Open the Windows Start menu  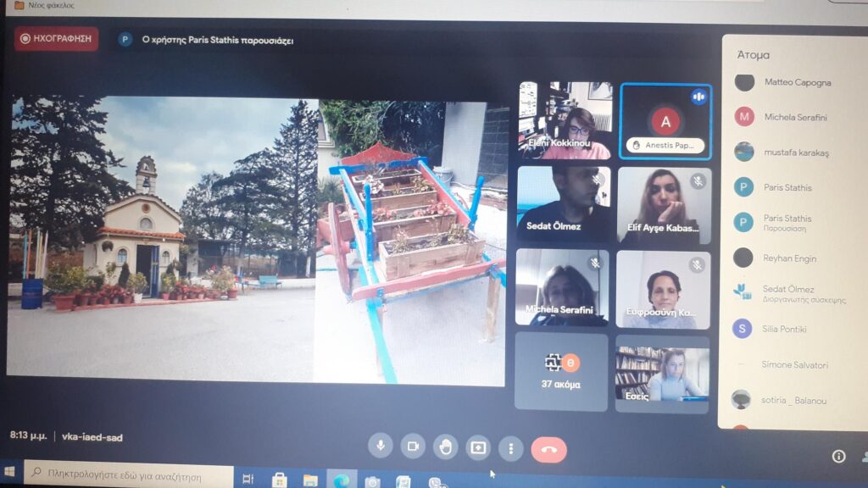click(x=9, y=473)
